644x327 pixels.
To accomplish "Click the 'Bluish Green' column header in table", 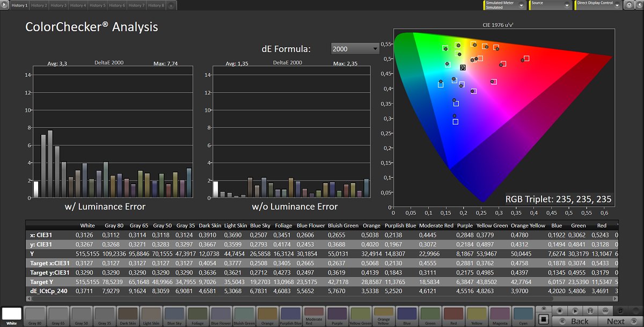I will click(x=344, y=226).
